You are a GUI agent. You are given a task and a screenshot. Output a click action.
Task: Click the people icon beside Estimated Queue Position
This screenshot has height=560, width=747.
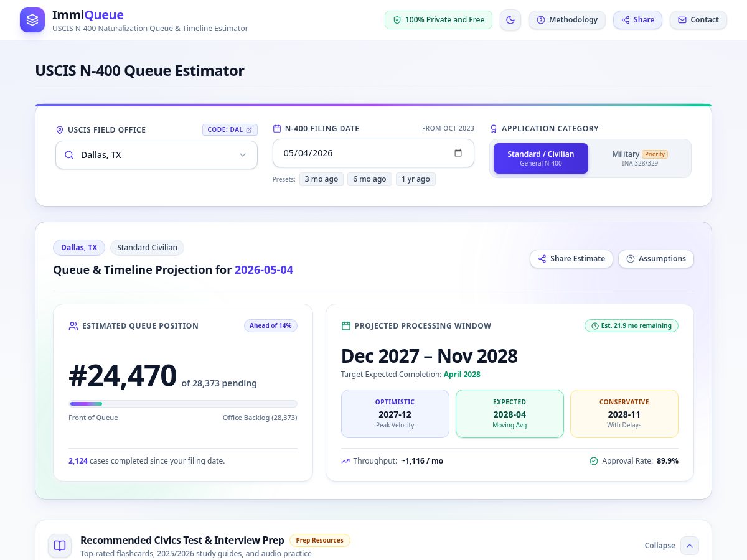[73, 326]
